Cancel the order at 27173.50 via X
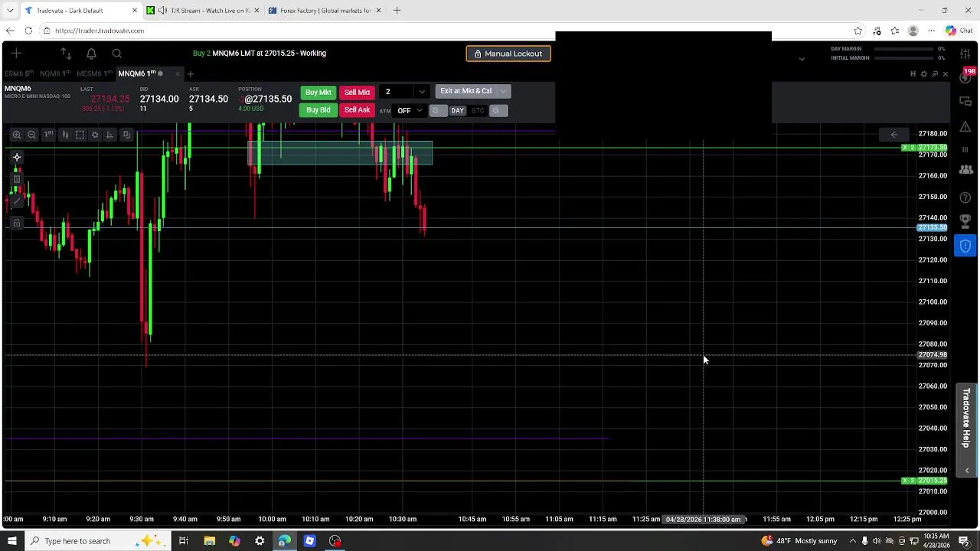The image size is (980, 551). click(x=905, y=148)
